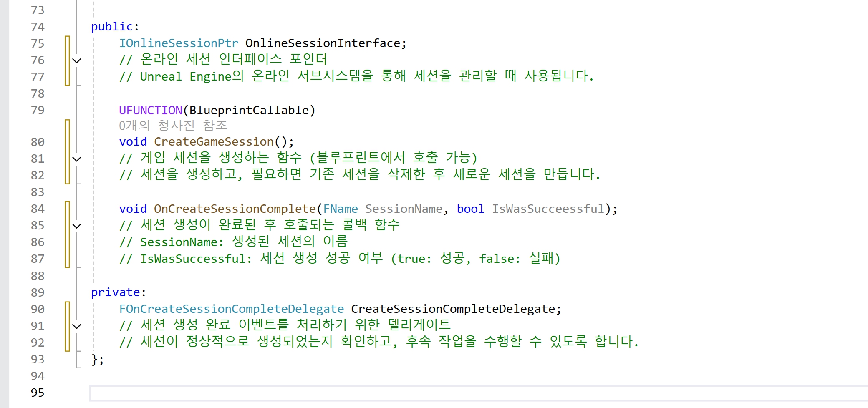Click the '필요하면 기존 세션을 삭제한' comment line

360,174
